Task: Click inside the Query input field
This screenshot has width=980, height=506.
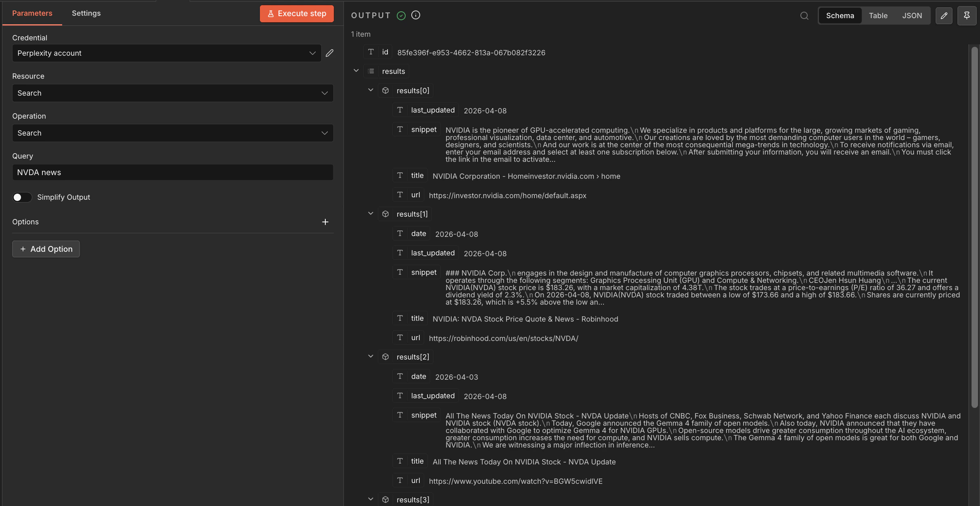Action: point(172,172)
